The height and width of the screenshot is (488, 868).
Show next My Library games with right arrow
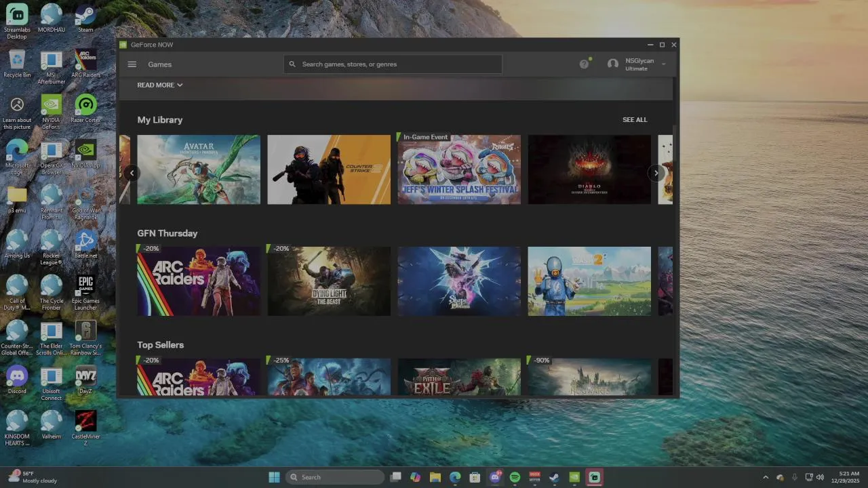tap(656, 173)
